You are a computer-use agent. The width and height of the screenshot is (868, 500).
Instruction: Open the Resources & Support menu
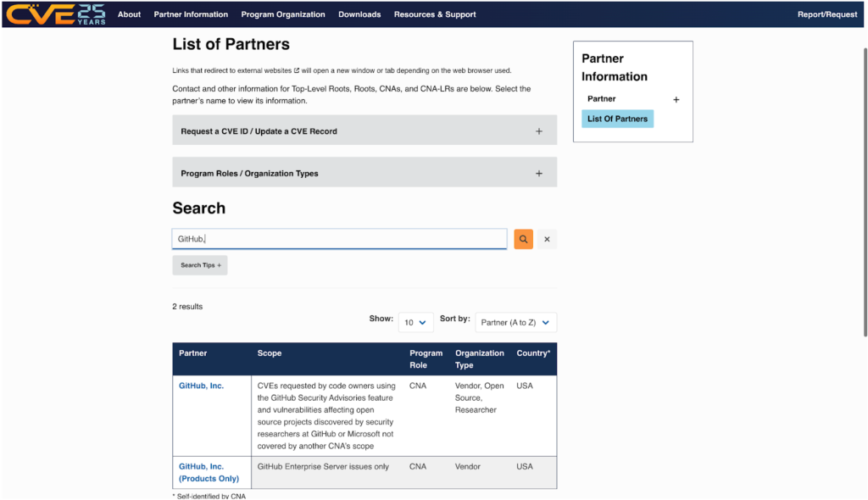coord(435,14)
